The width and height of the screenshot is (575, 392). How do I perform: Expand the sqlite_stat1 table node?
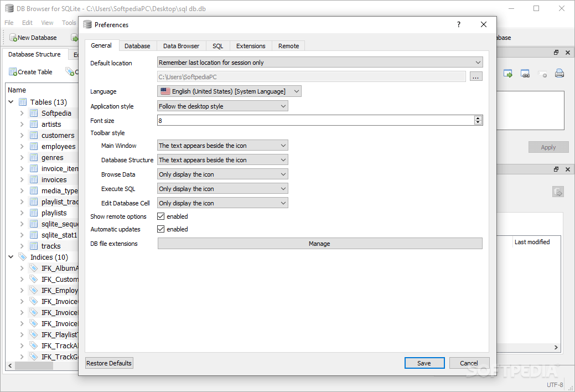click(22, 235)
